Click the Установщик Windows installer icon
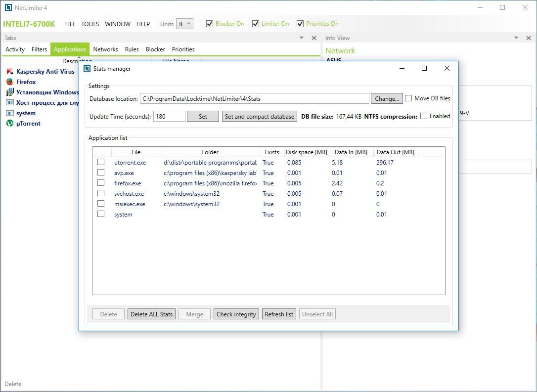This screenshot has height=392, width=537. (x=9, y=92)
